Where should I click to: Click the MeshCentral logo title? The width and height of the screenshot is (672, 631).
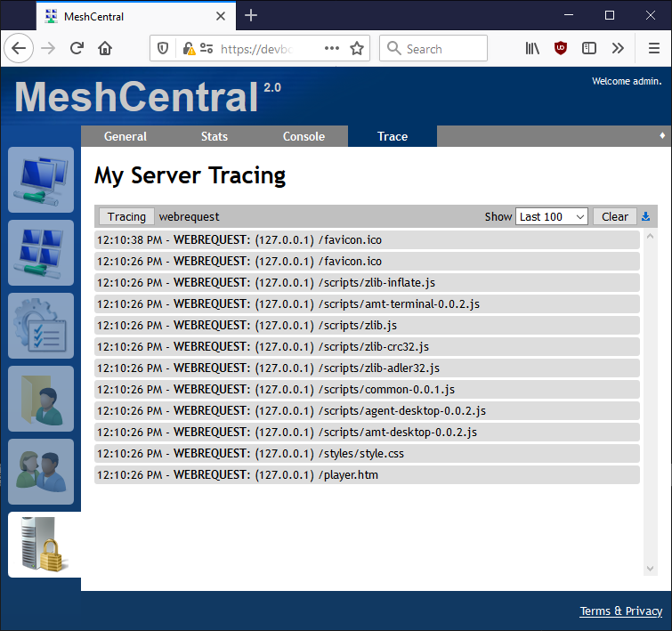(x=136, y=97)
